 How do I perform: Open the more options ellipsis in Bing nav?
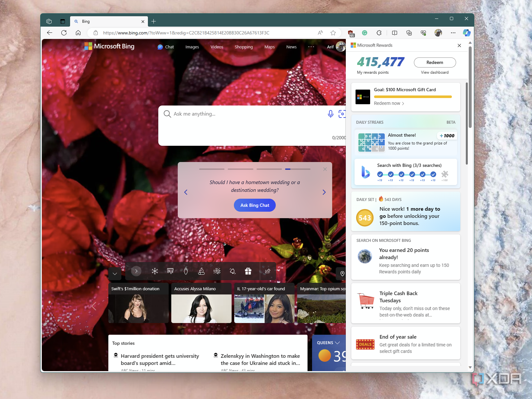click(311, 47)
